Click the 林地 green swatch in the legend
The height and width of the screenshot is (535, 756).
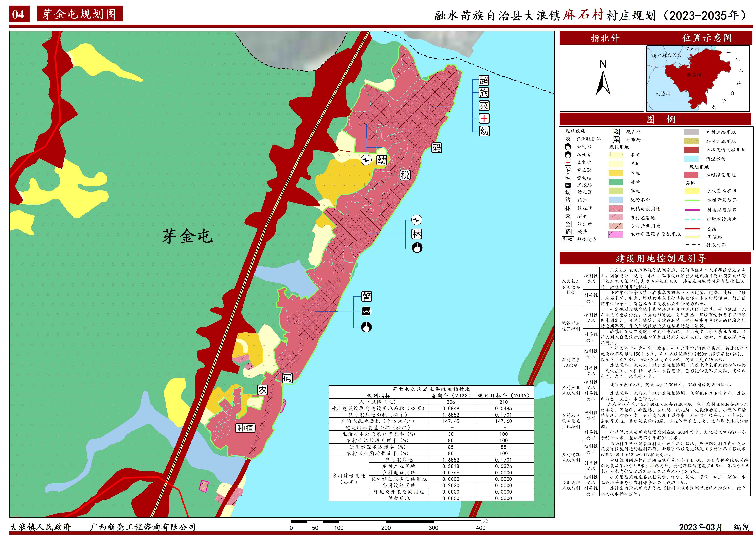[x=616, y=182]
